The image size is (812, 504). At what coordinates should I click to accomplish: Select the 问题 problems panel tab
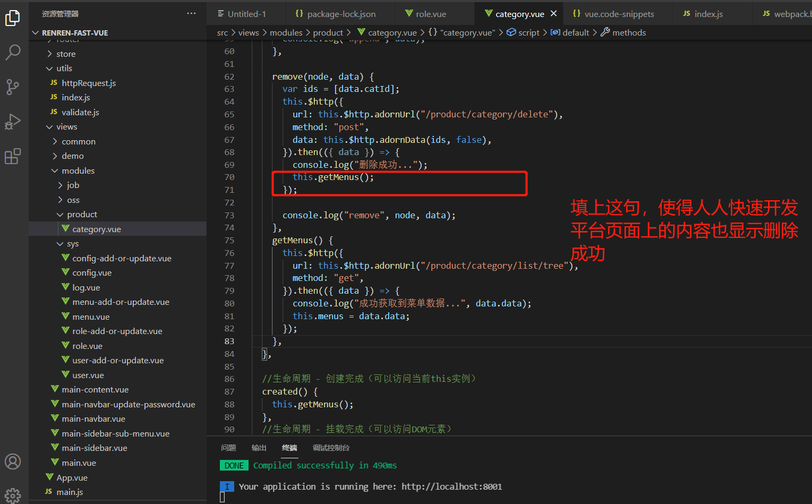click(228, 448)
